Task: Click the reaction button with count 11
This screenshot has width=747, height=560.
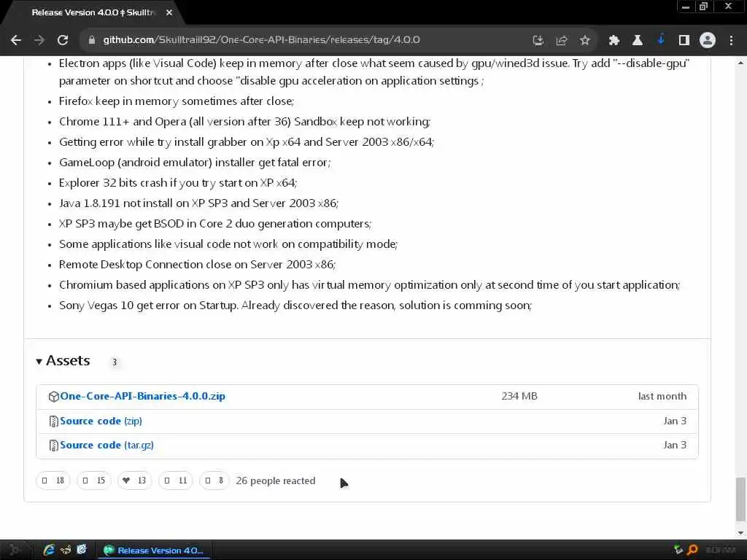Action: point(176,481)
